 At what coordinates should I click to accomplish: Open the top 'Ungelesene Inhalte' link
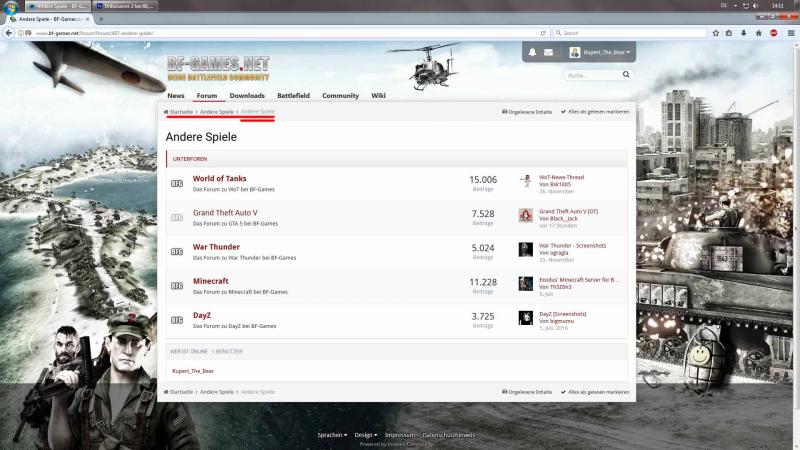click(x=529, y=112)
